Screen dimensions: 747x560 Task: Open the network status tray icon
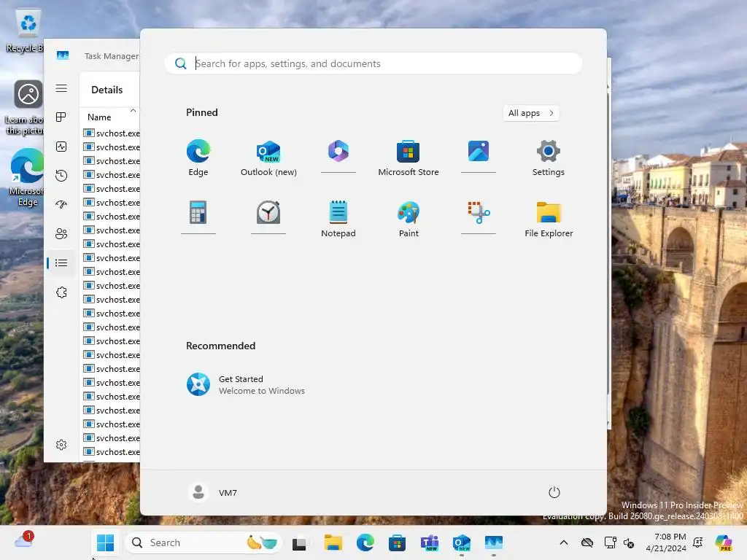tap(610, 542)
